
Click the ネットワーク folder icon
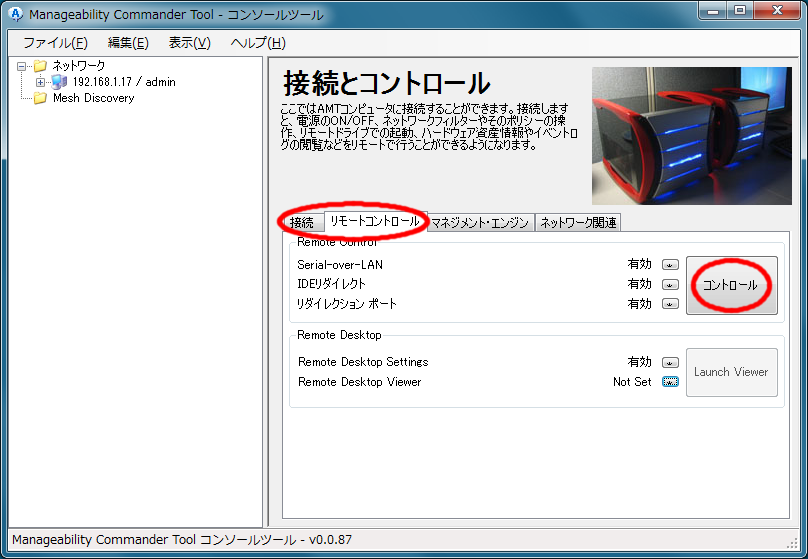point(40,65)
